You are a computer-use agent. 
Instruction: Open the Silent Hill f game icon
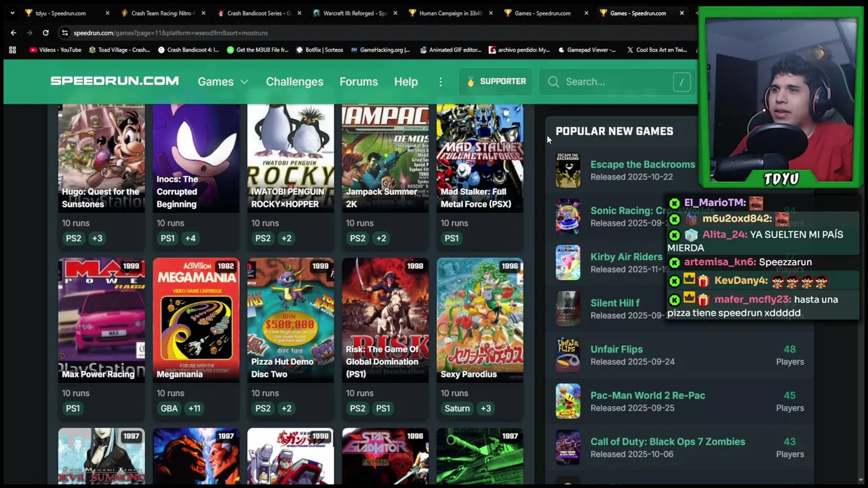568,308
